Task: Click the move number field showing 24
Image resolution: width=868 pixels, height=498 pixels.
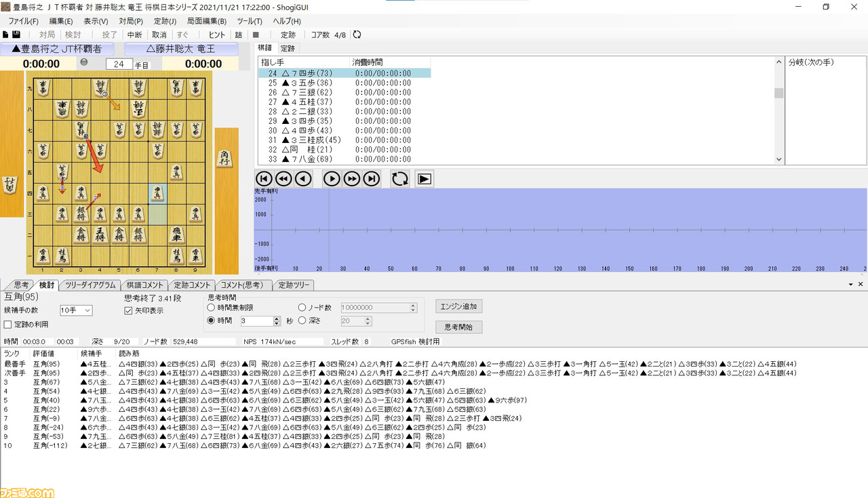Action: [x=119, y=64]
